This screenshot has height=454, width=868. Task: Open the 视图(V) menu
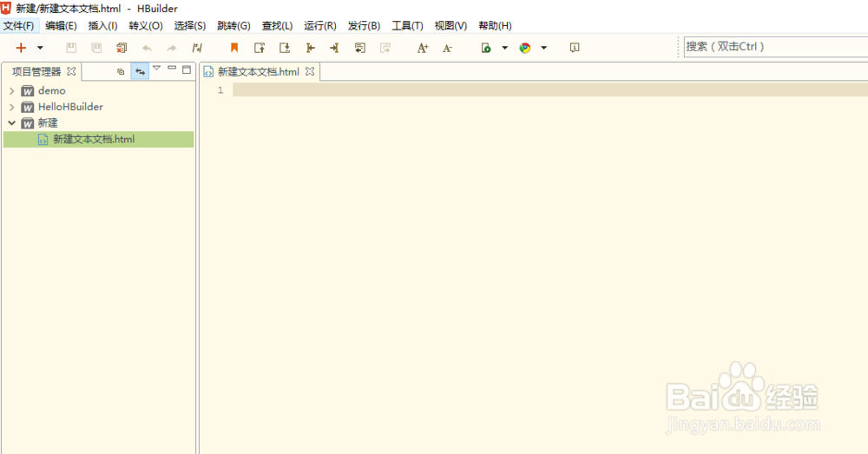click(450, 25)
